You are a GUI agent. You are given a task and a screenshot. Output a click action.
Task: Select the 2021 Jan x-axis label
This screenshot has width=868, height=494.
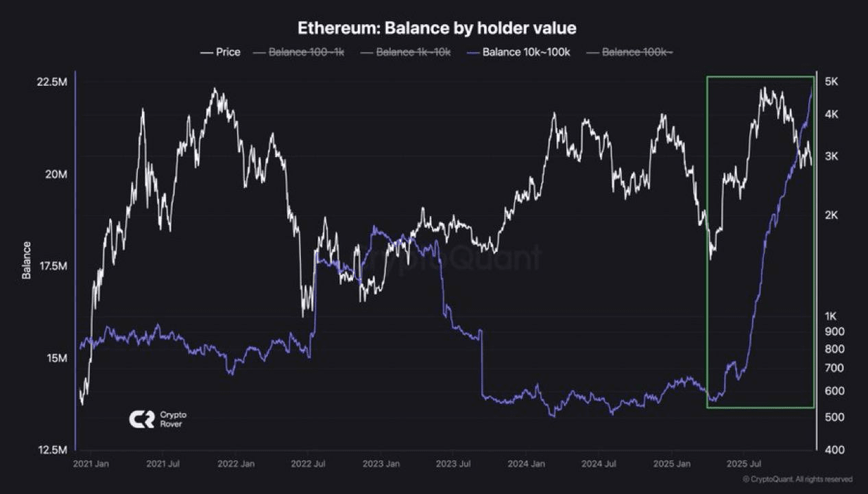[91, 464]
